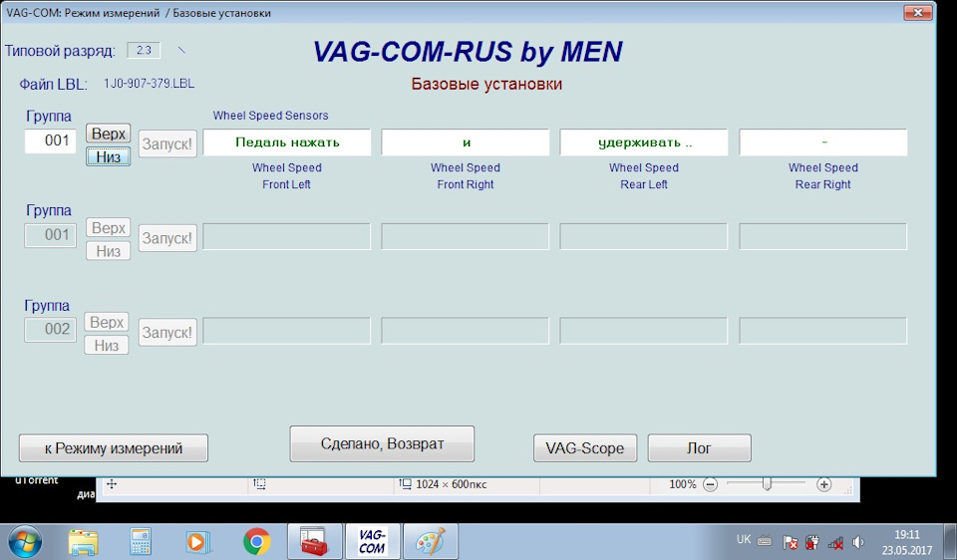Click the '1J0-907-379.LBL' file name
The height and width of the screenshot is (560, 957).
click(149, 84)
